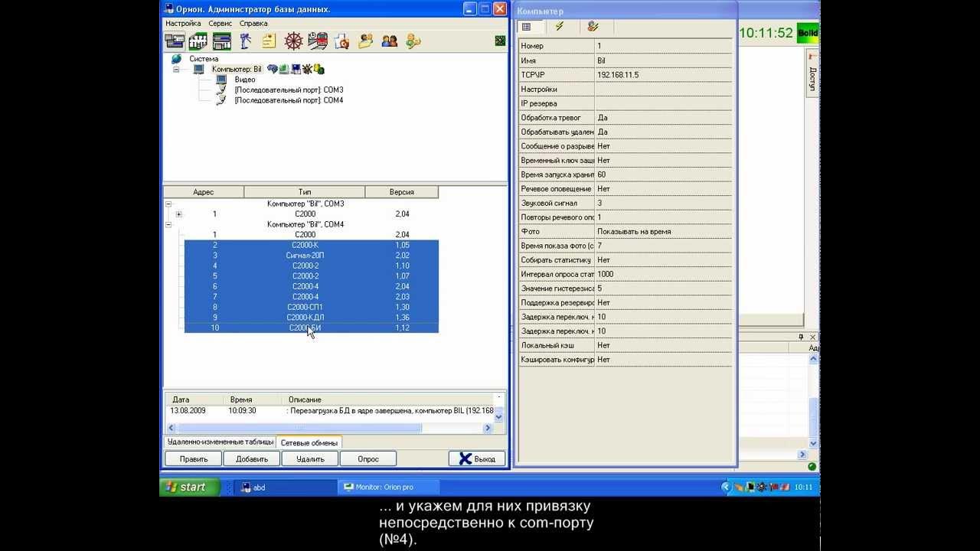Click the Версия column header
The width and height of the screenshot is (980, 551).
pos(402,192)
